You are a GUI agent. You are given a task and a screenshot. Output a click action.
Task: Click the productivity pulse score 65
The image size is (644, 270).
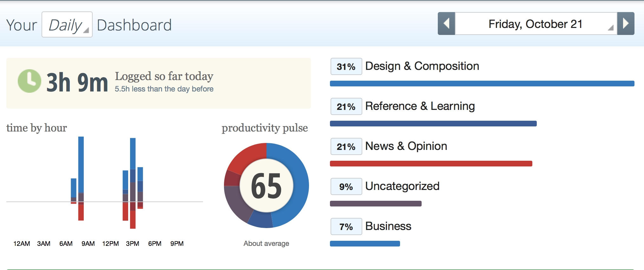click(266, 186)
